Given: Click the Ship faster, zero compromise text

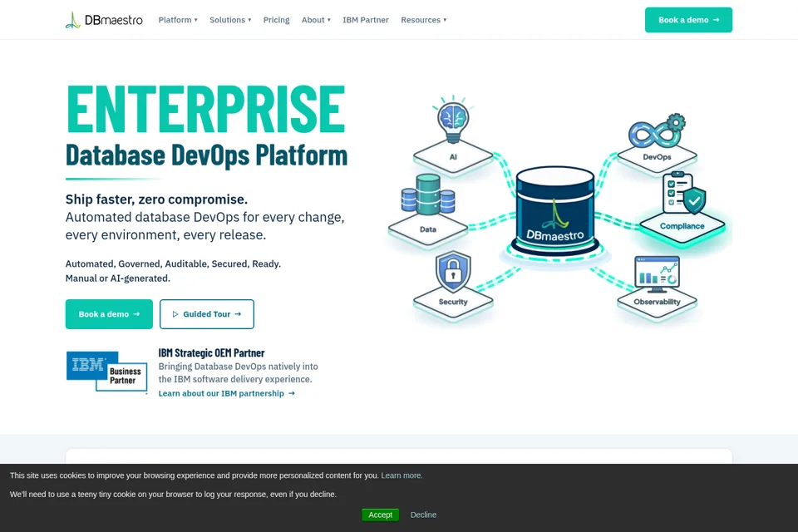Looking at the screenshot, I should 157,199.
